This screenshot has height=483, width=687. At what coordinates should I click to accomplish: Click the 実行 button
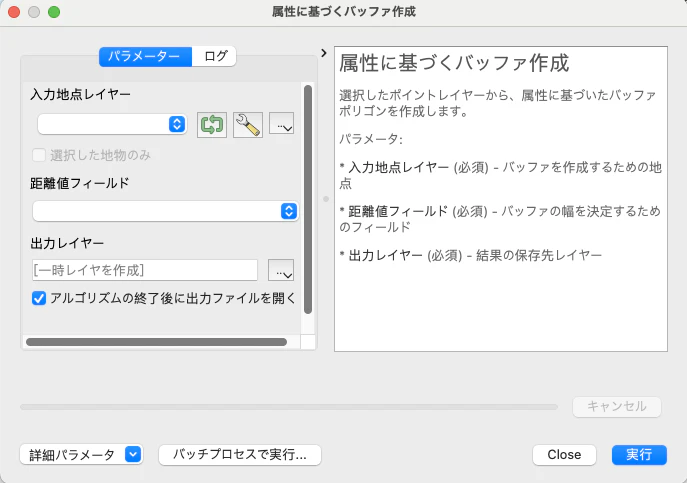[639, 455]
